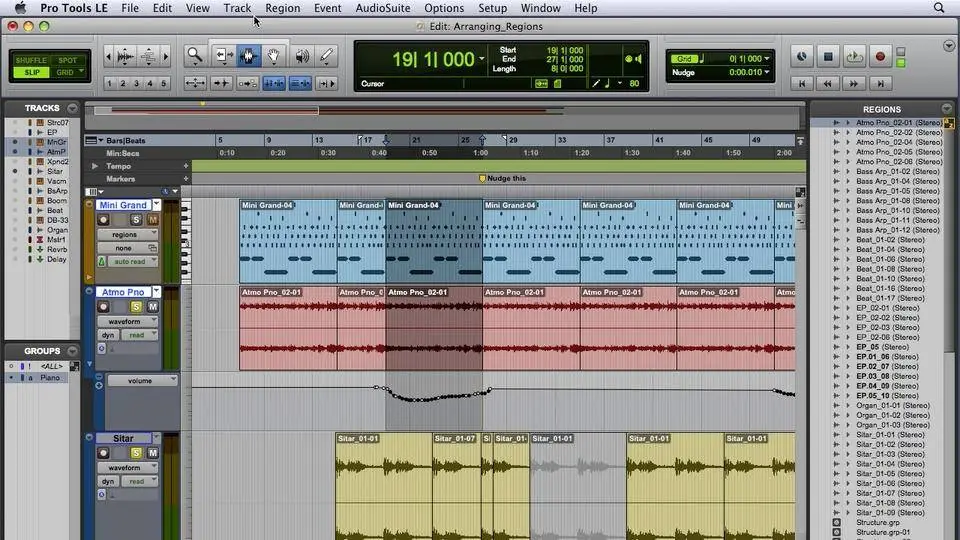This screenshot has height=540, width=960.
Task: Select Beat_01-02 (Stereo) in Regions list
Action: click(890, 239)
